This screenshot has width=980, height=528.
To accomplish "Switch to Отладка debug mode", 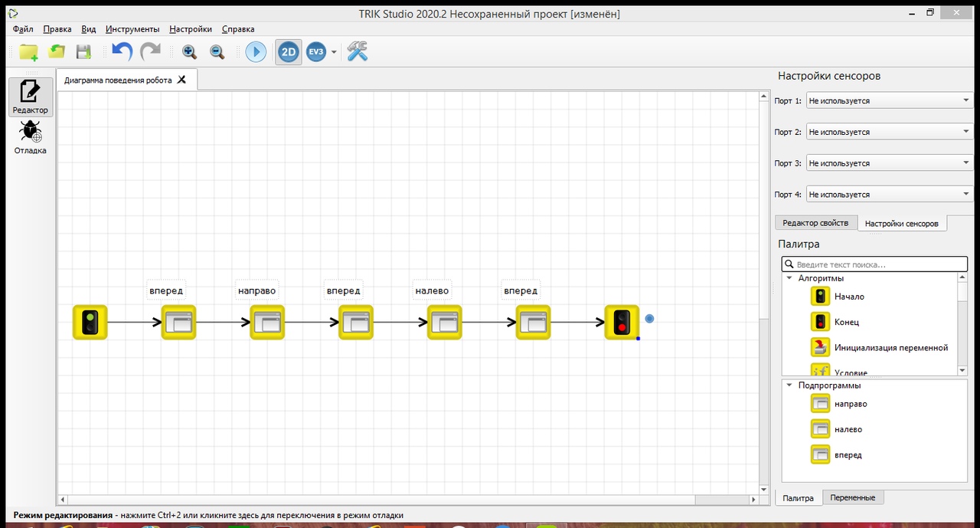I will (x=31, y=138).
